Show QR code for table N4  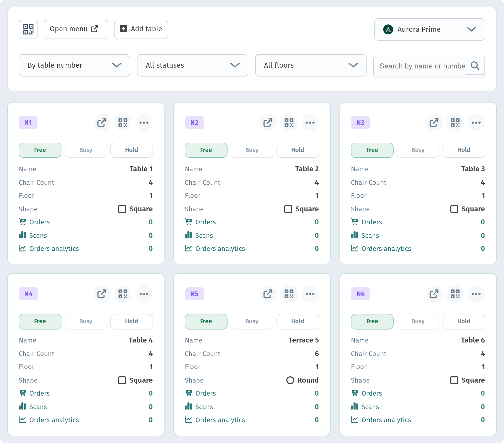[x=123, y=294]
